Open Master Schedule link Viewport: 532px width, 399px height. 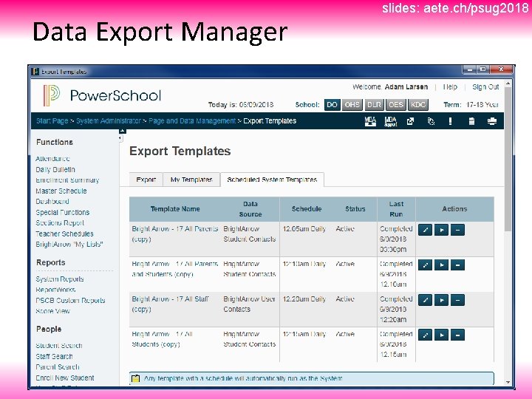point(61,191)
